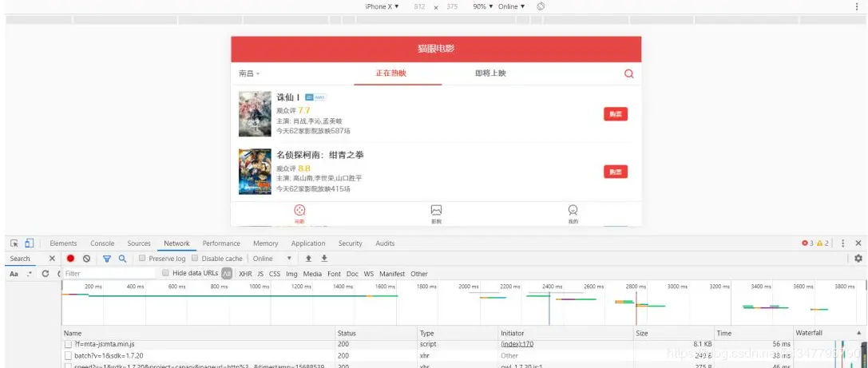
Task: Click 购票 button for 名侦探柯南：绀青之拳
Action: tap(616, 172)
